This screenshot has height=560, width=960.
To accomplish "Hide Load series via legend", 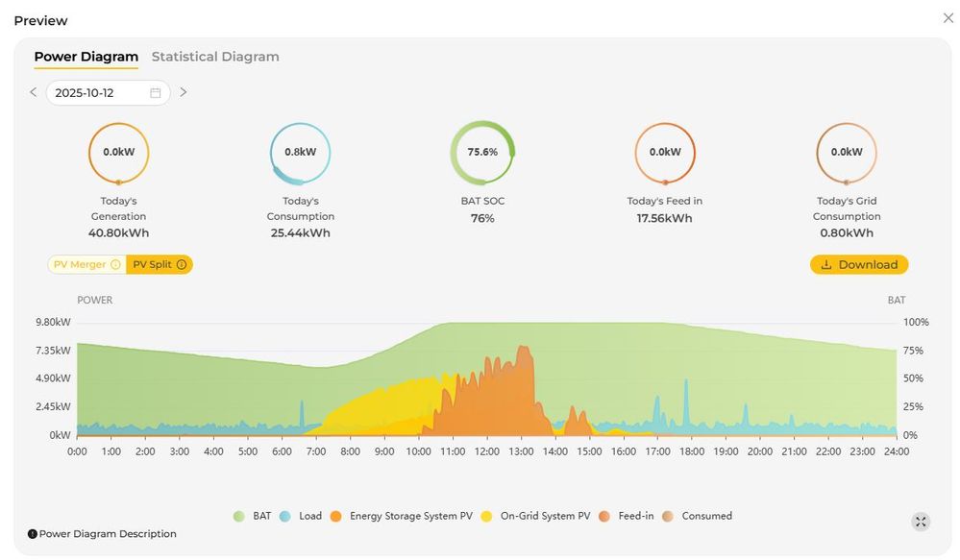I will (301, 516).
